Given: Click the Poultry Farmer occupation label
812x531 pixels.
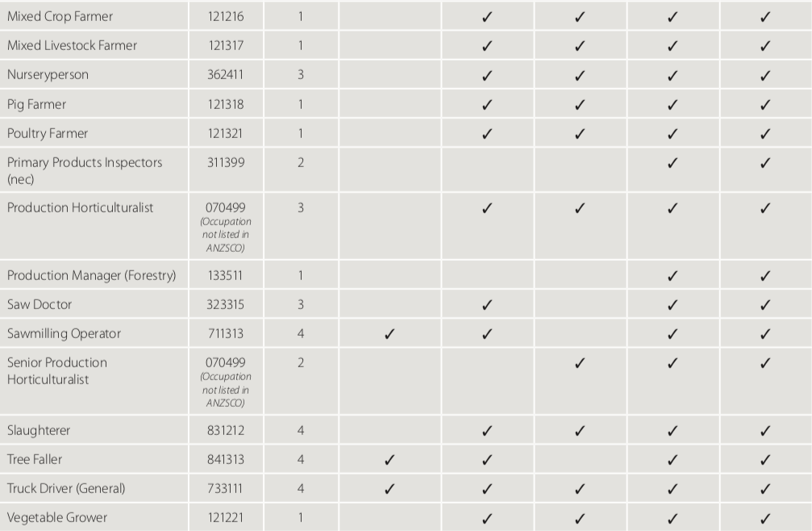Looking at the screenshot, I should (x=48, y=133).
